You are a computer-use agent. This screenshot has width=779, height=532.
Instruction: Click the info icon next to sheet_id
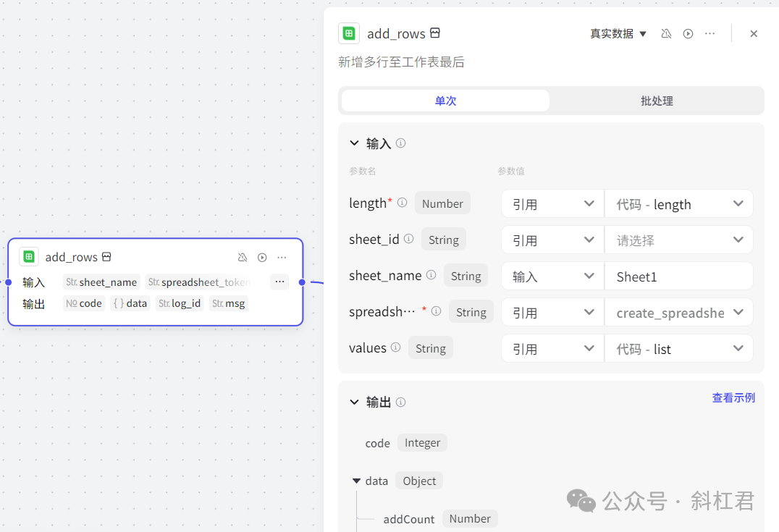[409, 239]
